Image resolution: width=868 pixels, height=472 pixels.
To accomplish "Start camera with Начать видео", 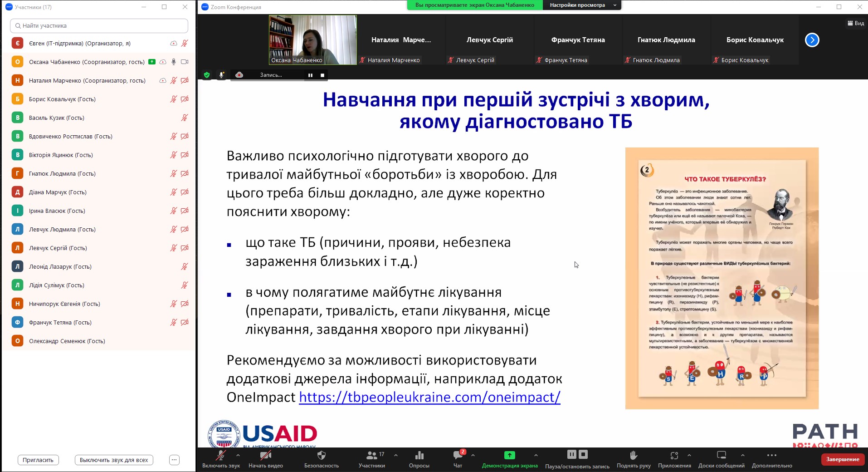I will 266,456.
